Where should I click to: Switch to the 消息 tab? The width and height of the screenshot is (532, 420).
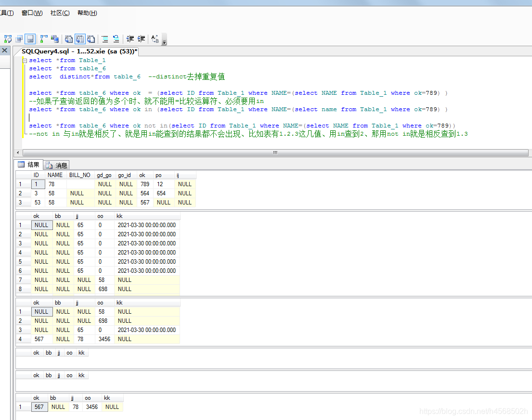pyautogui.click(x=57, y=165)
